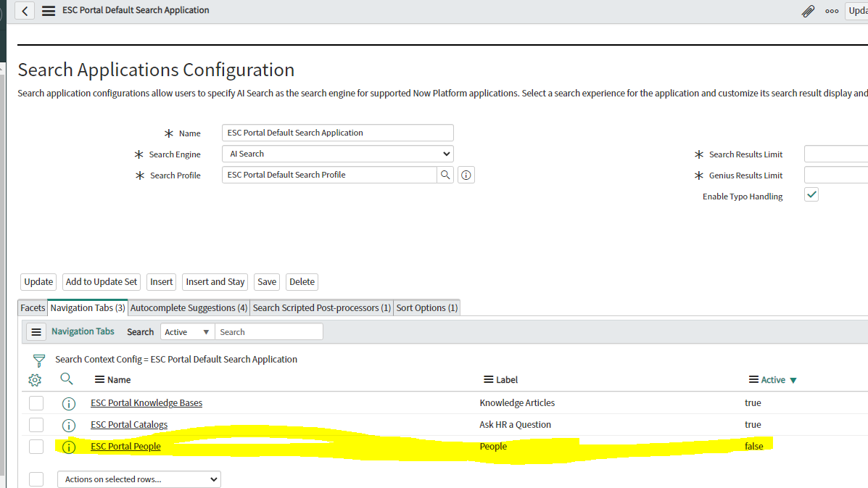Open the ESC Portal Knowledge Bases link
Image resolution: width=868 pixels, height=488 pixels.
(146, 402)
